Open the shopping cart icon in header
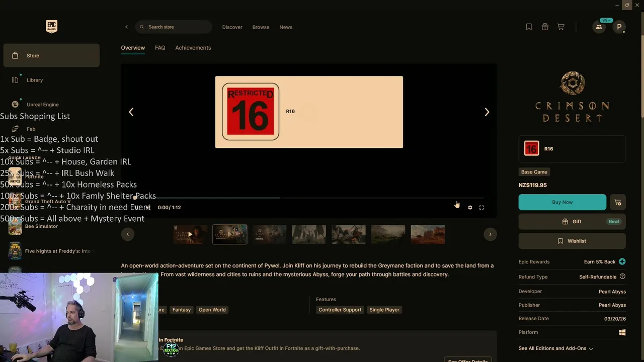644x362 pixels. tap(561, 27)
